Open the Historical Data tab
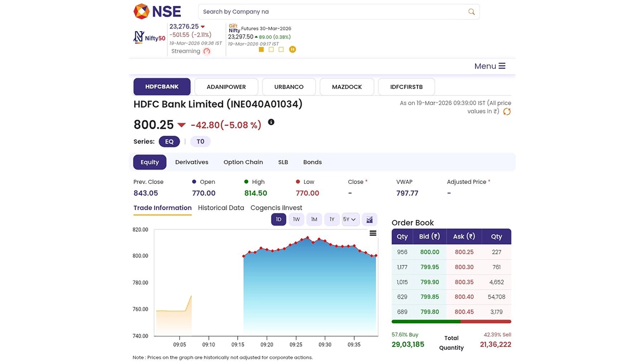The width and height of the screenshot is (644, 362). pos(221,208)
